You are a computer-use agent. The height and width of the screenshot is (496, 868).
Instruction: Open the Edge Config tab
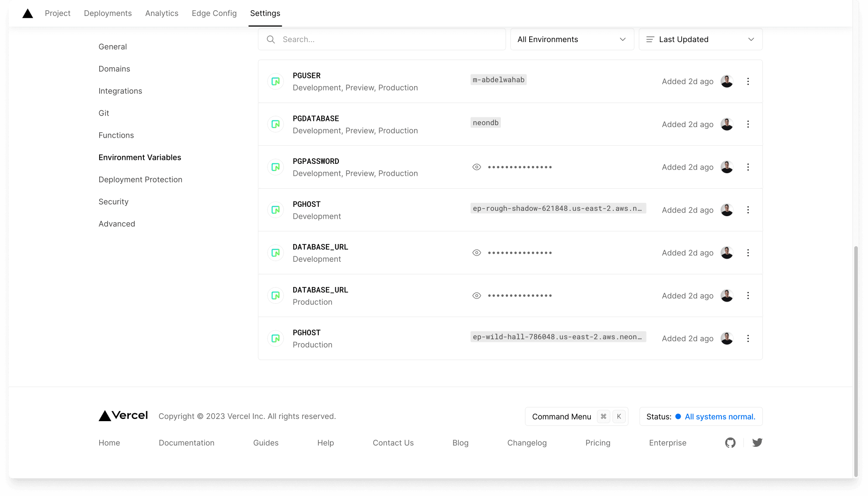214,13
